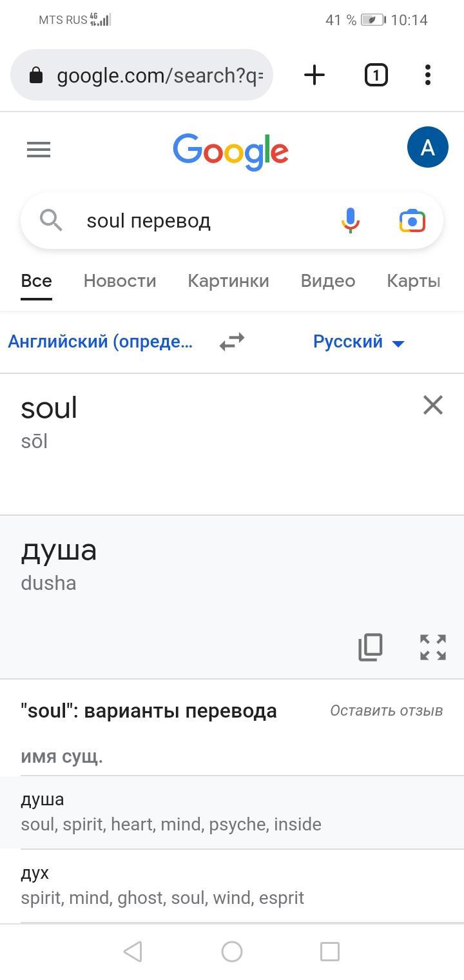Expand translation to fullscreen view

point(432,647)
